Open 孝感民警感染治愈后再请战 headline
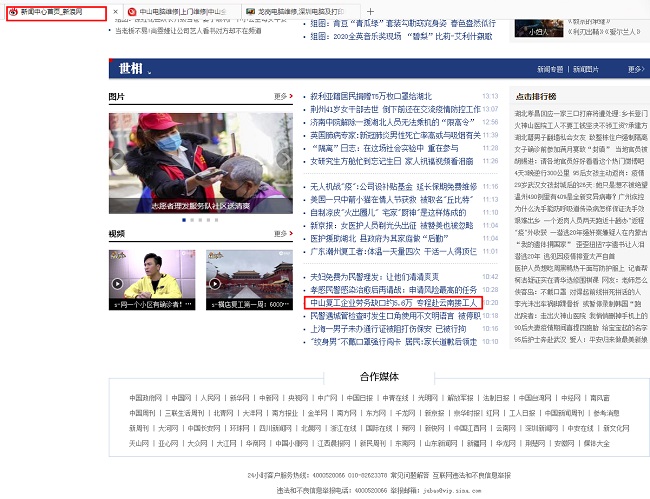Image resolution: width=650 pixels, height=499 pixels. click(x=393, y=290)
